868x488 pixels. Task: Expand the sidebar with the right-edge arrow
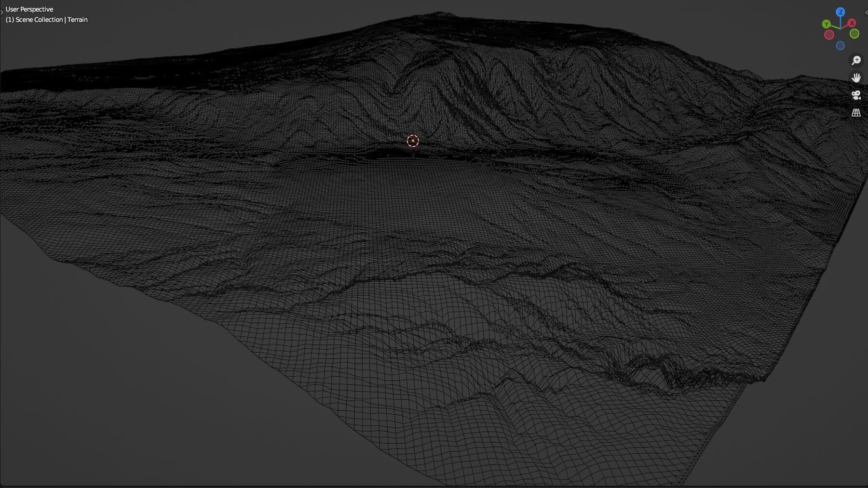(866, 13)
